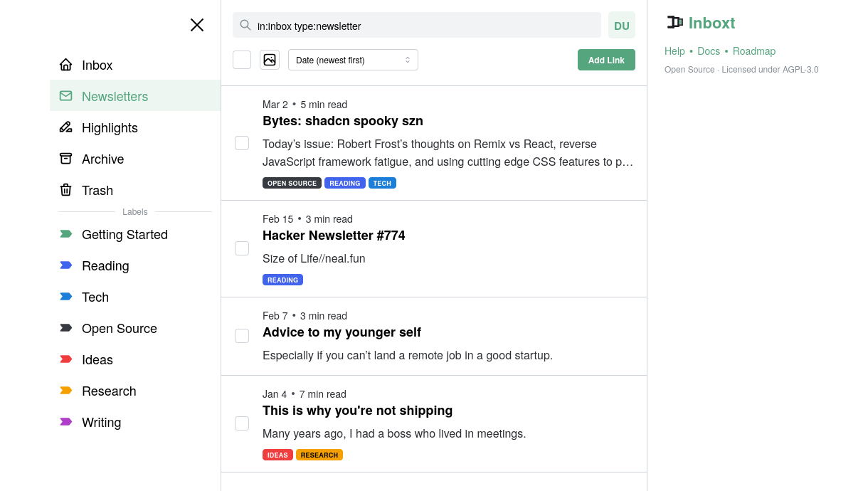
Task: Open Trash via the trash can icon
Action: point(65,190)
